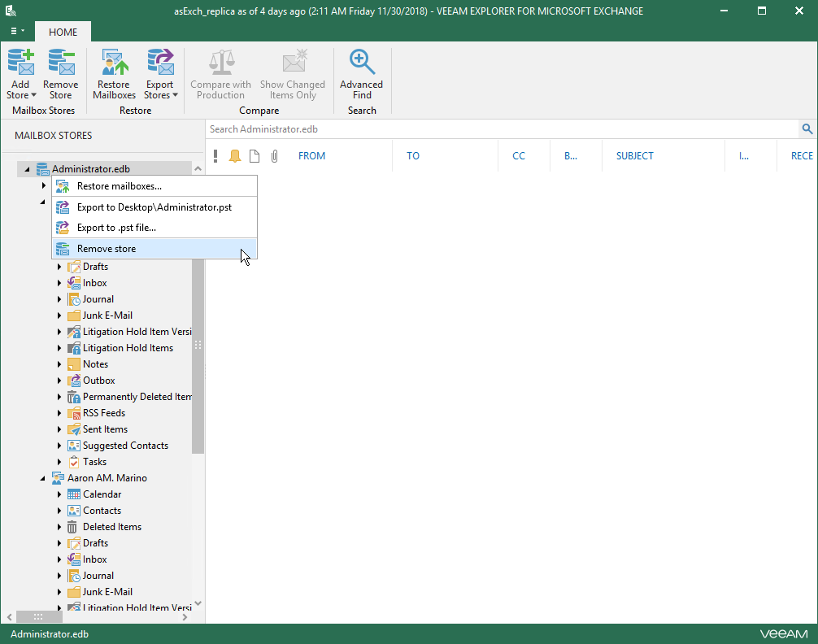
Task: Click scroll-right arrow of tree horizontal scrollbar
Action: click(x=185, y=617)
